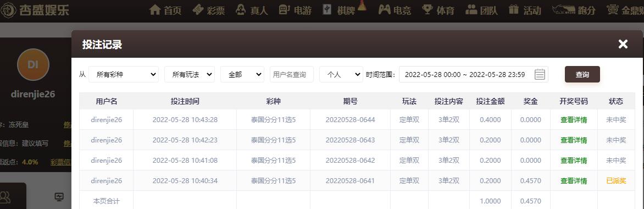Click the 奖金 column header
This screenshot has width=644, height=209.
[531, 101]
